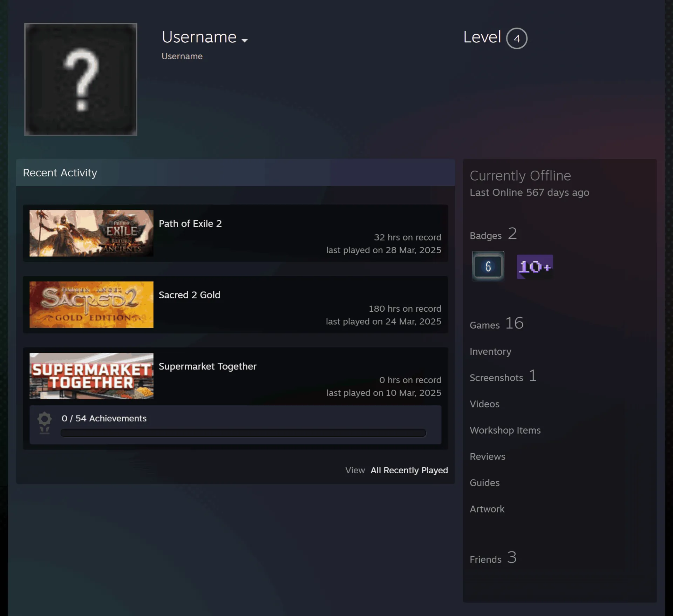Open the Reviews link
Screen dimensions: 673x616
coord(487,456)
